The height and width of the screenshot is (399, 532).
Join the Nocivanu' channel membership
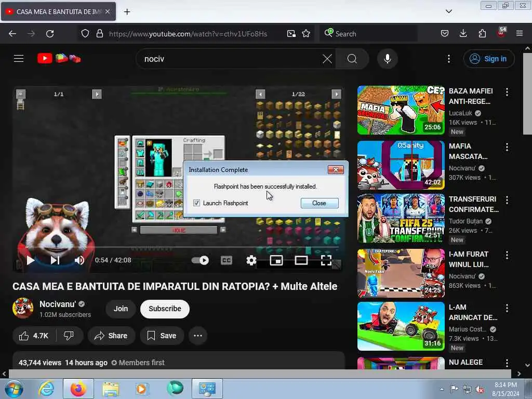121,309
